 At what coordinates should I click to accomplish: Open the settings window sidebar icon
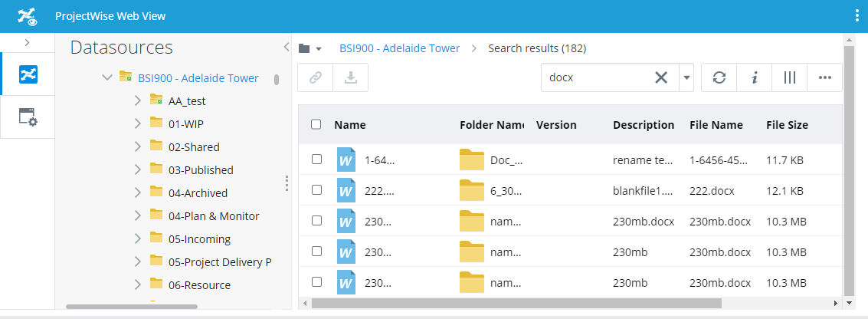pyautogui.click(x=28, y=117)
